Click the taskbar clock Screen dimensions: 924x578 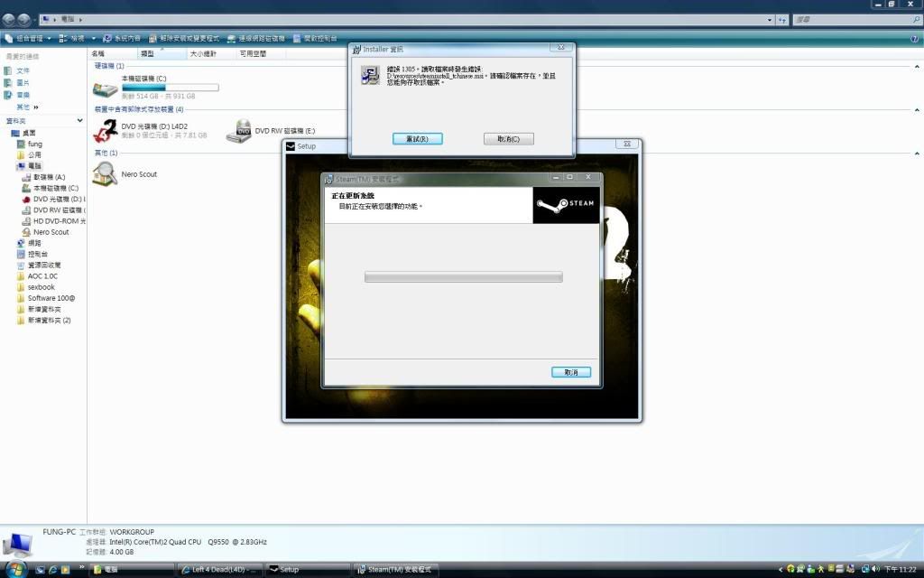pos(901,569)
